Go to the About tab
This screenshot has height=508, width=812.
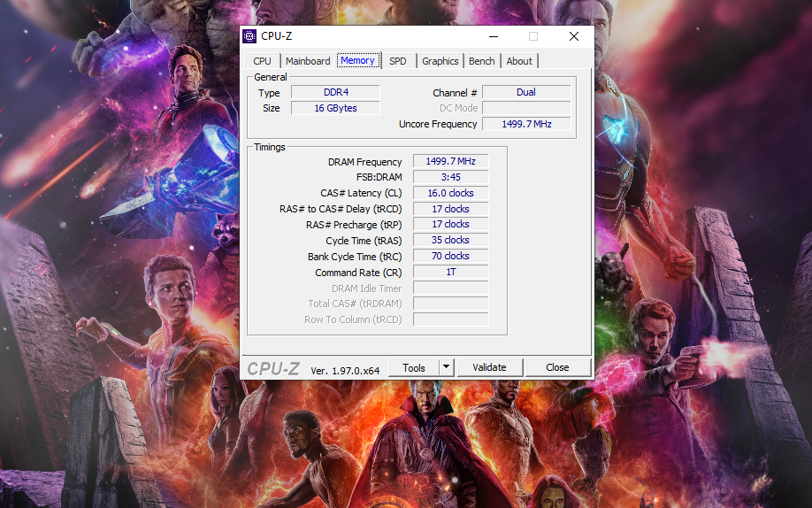click(x=519, y=61)
